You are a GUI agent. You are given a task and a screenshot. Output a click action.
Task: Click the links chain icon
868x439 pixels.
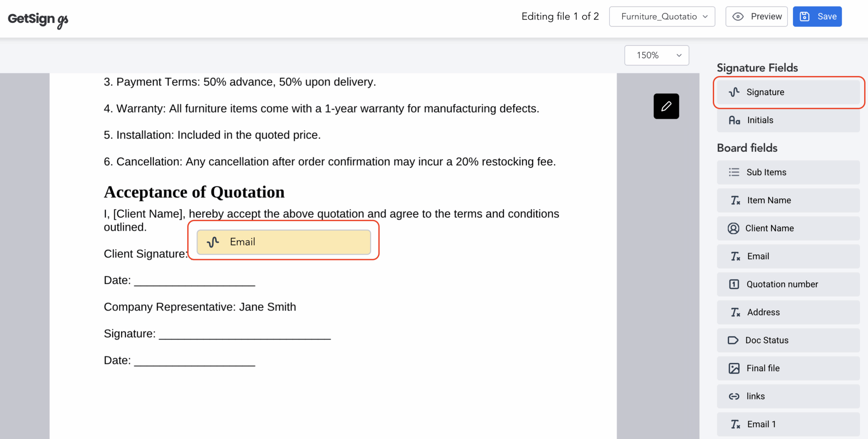pos(734,396)
